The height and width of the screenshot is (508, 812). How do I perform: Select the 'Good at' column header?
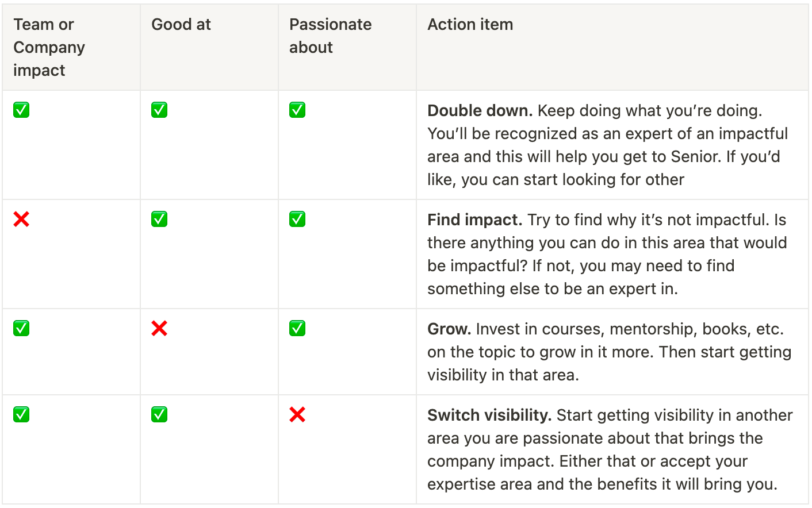tap(209, 47)
